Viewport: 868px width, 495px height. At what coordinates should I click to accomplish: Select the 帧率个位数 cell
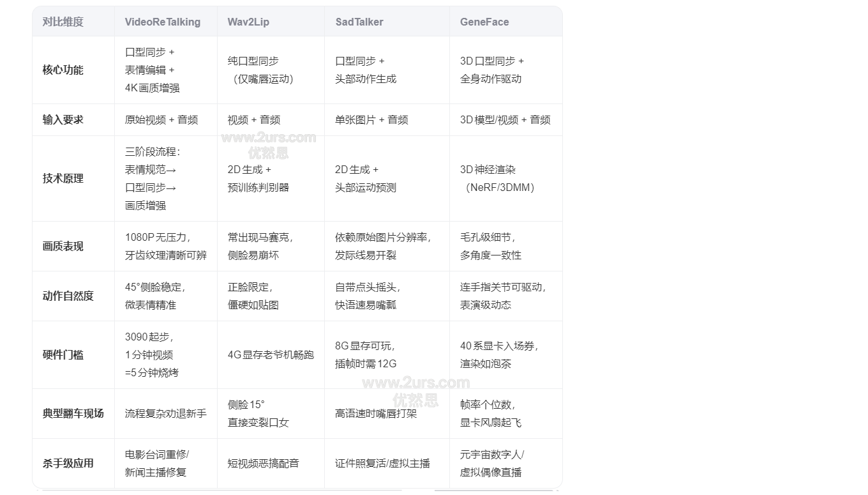click(x=505, y=414)
